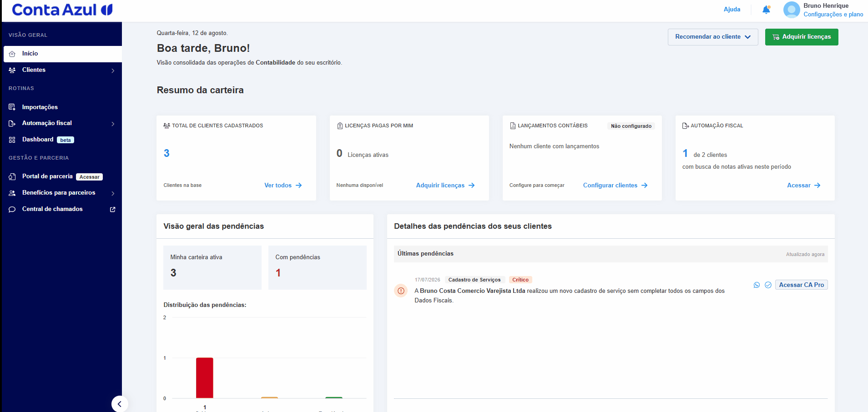Click the Automação fiscal card icon

click(686, 126)
